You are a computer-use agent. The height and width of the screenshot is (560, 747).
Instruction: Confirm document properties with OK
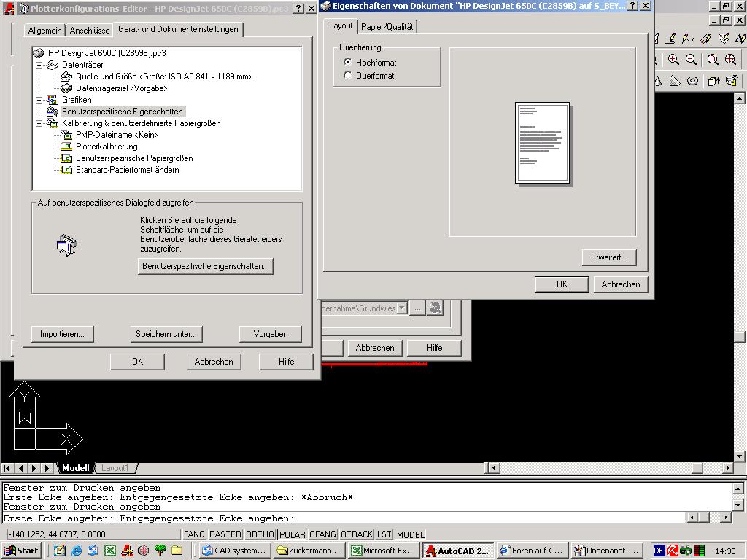(x=562, y=284)
